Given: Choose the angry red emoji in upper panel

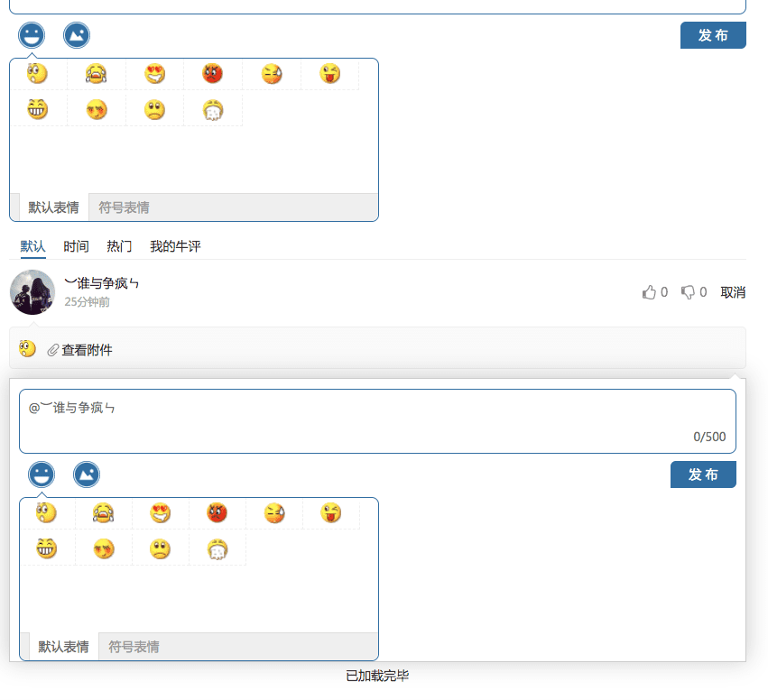Looking at the screenshot, I should [x=213, y=73].
